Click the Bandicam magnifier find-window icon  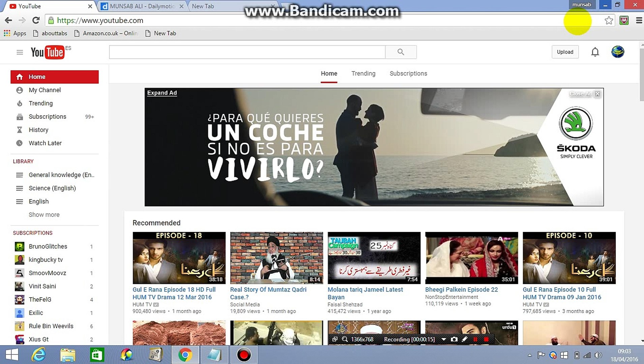pyautogui.click(x=345, y=339)
